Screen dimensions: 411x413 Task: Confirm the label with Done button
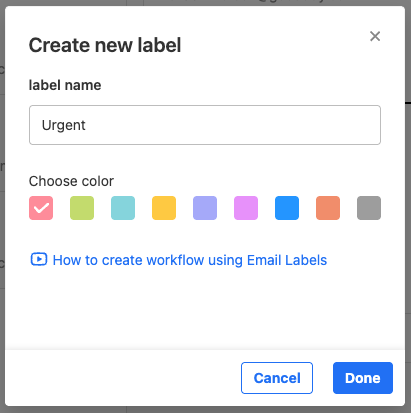click(363, 378)
